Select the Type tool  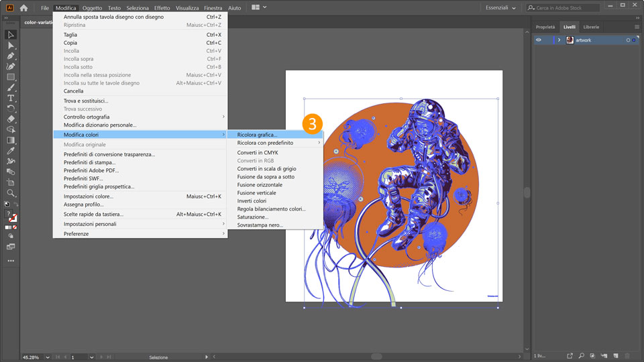[x=11, y=98]
